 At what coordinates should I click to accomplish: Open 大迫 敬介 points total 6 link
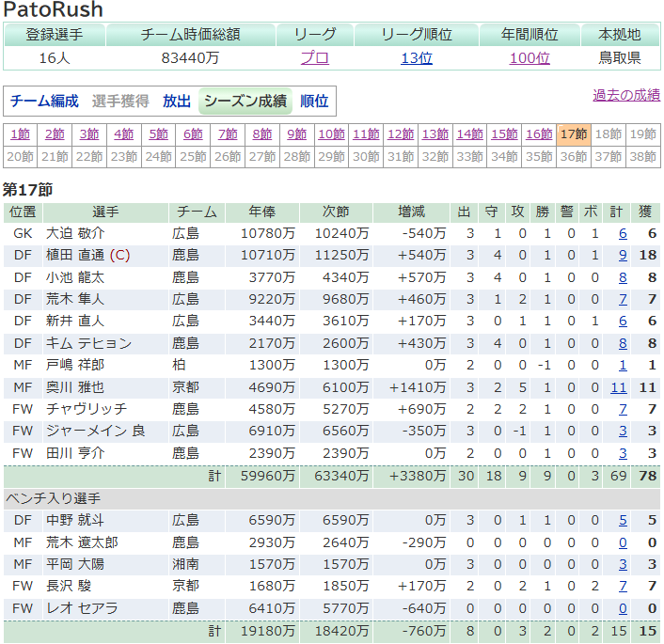(x=623, y=234)
